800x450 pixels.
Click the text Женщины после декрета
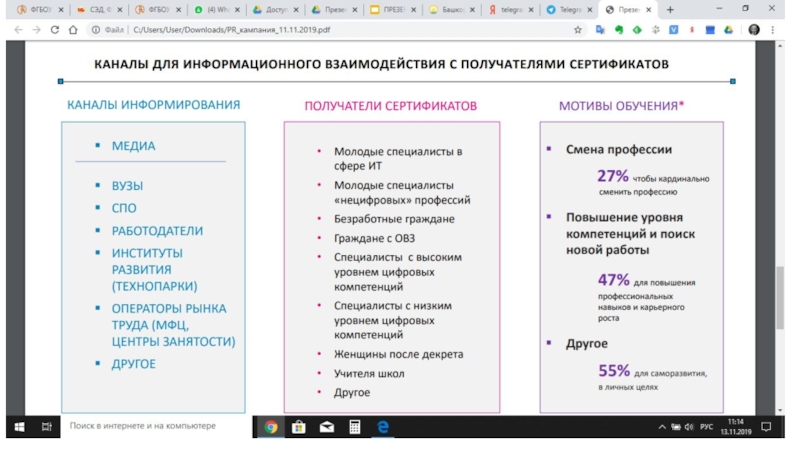(x=398, y=354)
